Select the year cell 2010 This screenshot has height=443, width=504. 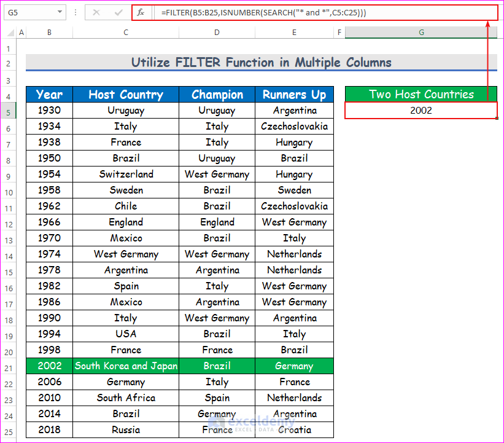(49, 398)
